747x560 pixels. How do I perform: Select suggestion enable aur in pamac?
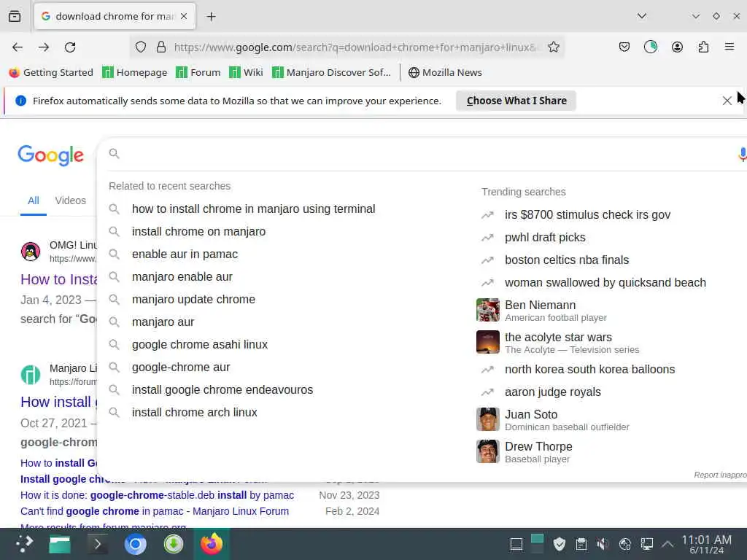click(185, 254)
